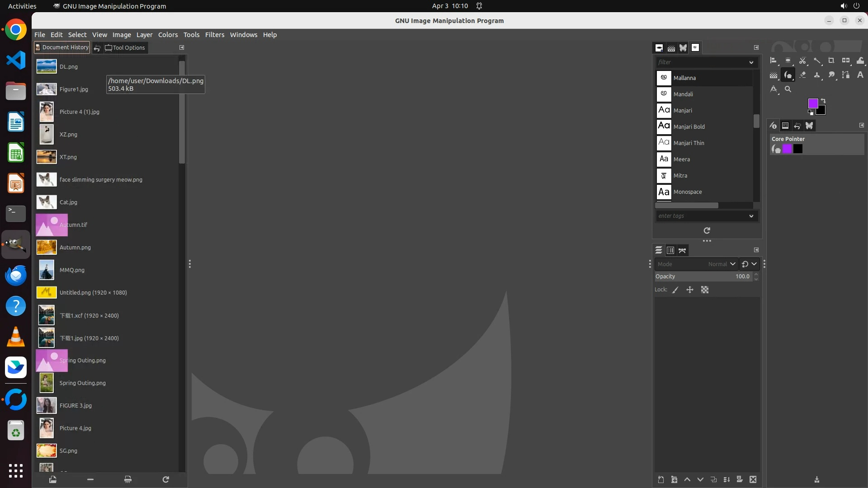Swap foreground and background colors arrow
The image size is (868, 488).
point(823,100)
